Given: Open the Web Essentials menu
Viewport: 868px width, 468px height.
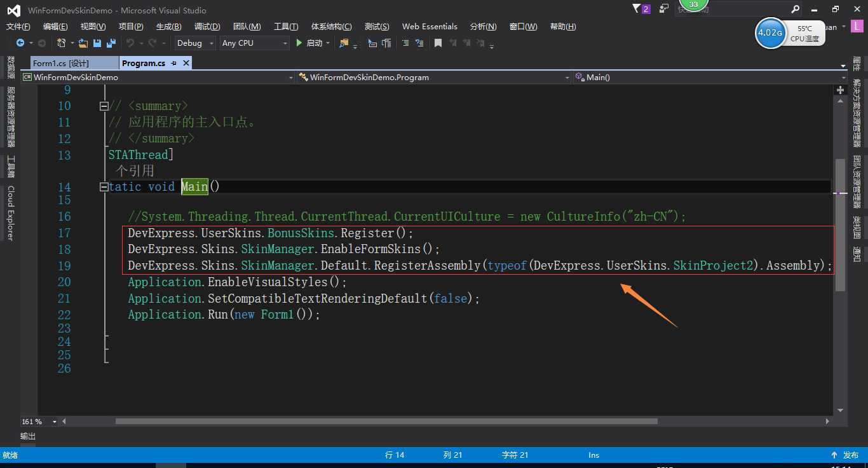Looking at the screenshot, I should [x=430, y=26].
